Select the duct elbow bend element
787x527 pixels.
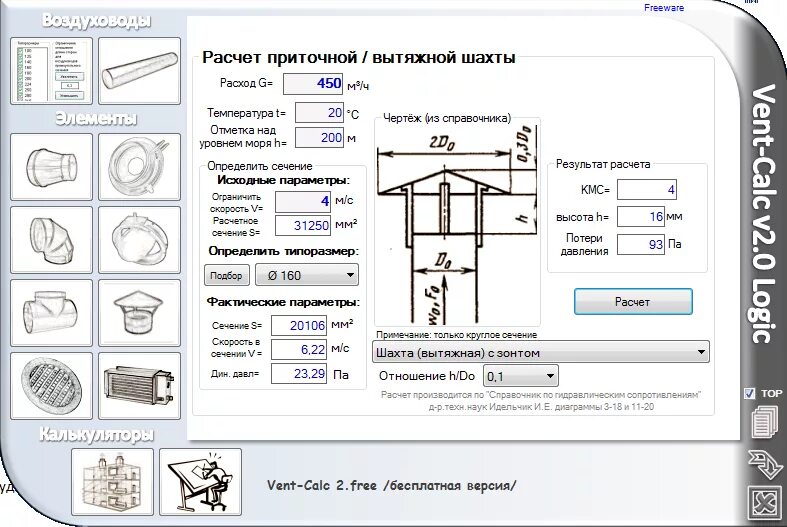click(52, 239)
